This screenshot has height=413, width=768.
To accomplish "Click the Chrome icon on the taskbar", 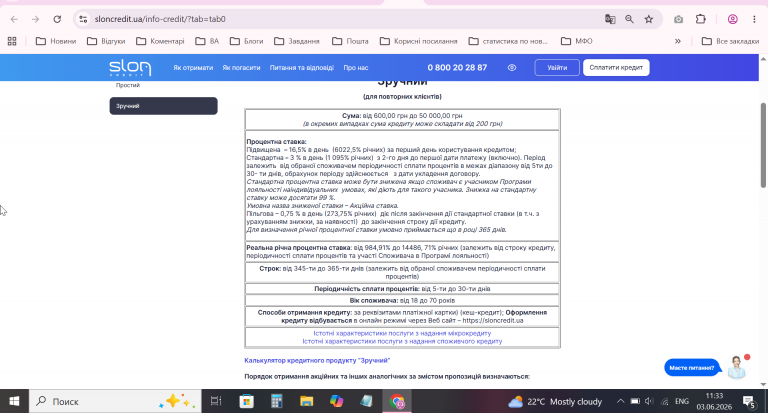I will point(397,402).
